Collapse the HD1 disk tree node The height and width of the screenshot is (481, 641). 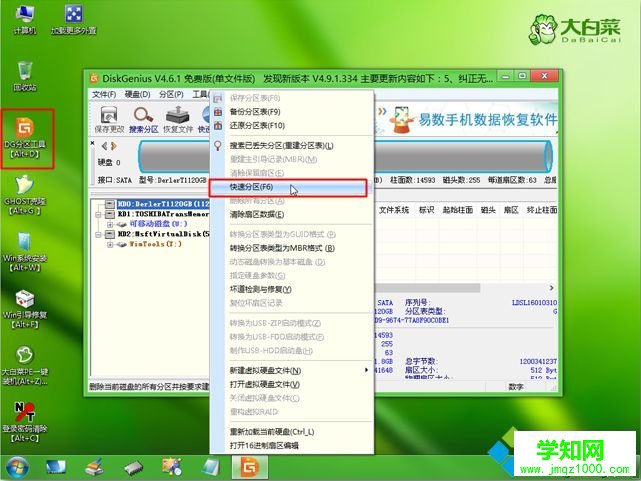pos(98,214)
